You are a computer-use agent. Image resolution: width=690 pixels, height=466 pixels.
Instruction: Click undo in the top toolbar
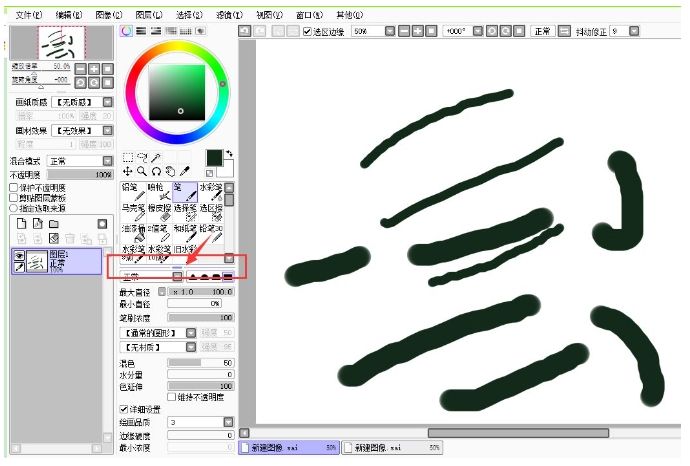[x=245, y=31]
